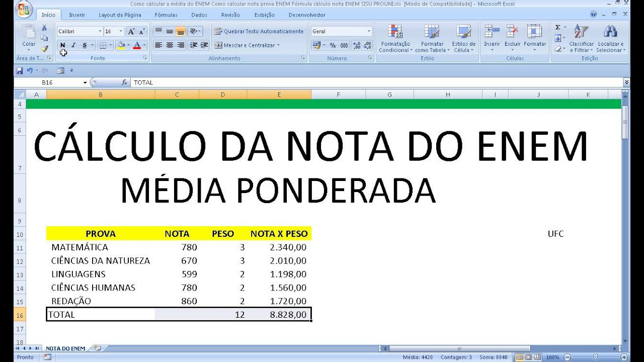This screenshot has width=644, height=362.
Task: Open the borders dropdown arrow
Action: coord(111,45)
